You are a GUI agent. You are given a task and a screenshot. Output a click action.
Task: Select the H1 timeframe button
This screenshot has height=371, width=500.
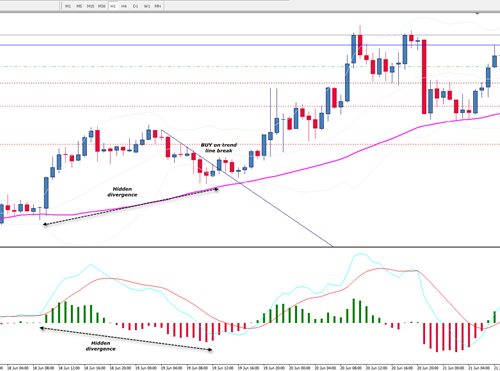tap(113, 6)
